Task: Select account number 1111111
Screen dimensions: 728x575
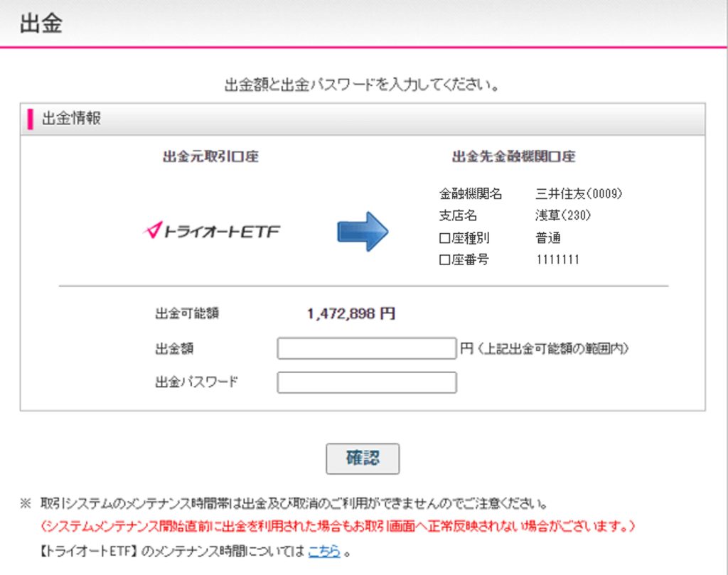Action: [x=557, y=259]
